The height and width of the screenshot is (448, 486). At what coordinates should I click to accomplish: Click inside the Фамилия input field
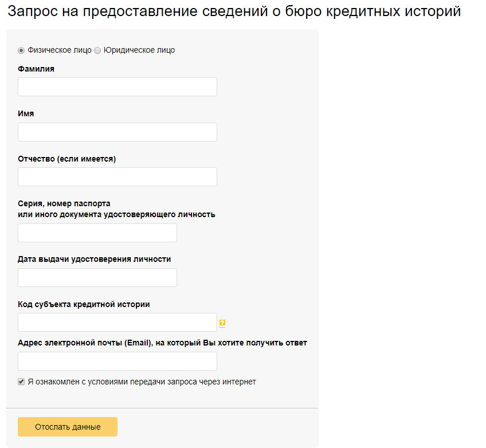point(117,87)
